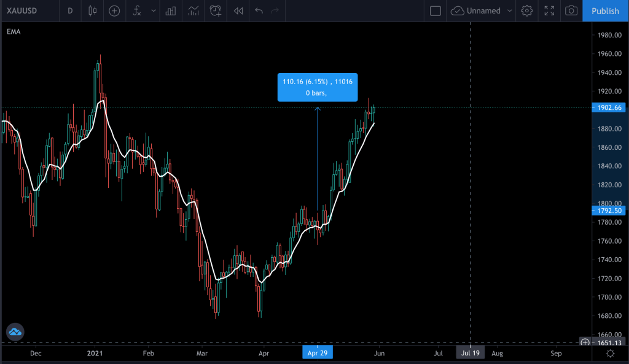Open the candlestick chart style selector

[x=93, y=10]
